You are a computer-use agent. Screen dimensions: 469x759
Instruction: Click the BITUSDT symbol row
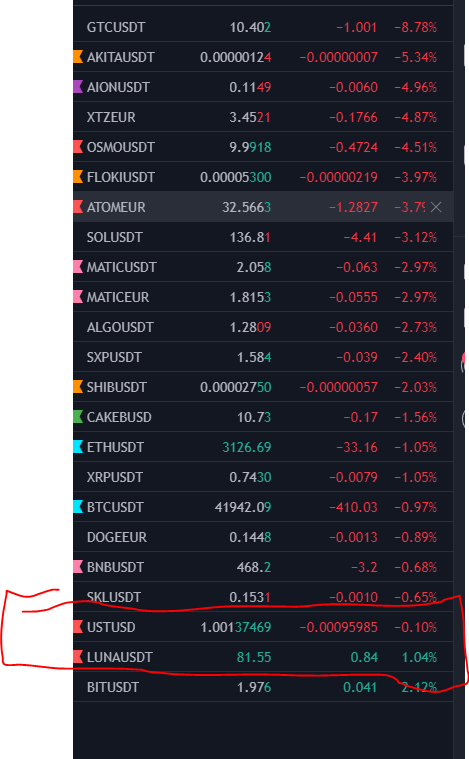[263, 687]
